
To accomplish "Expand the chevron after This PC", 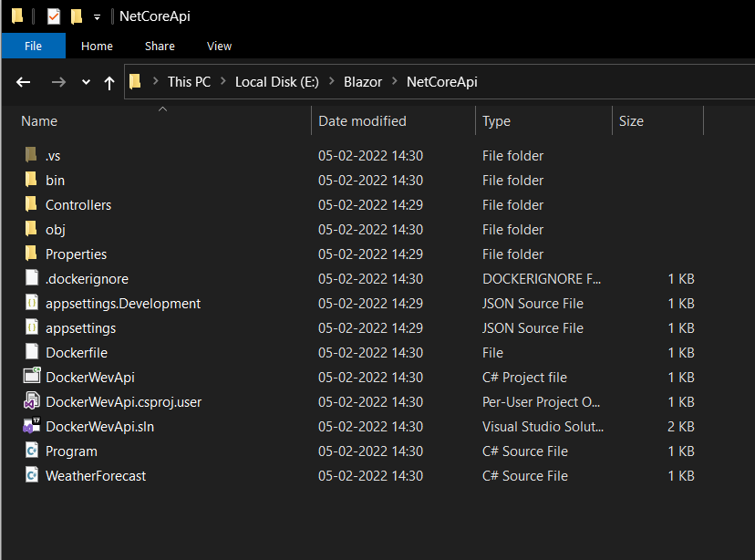I will tap(222, 82).
